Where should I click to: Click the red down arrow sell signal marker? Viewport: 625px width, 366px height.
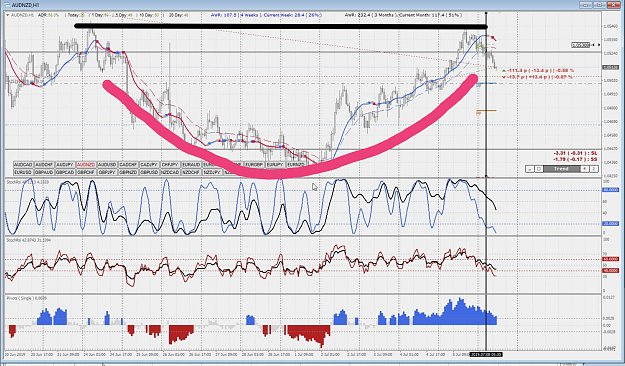494,38
